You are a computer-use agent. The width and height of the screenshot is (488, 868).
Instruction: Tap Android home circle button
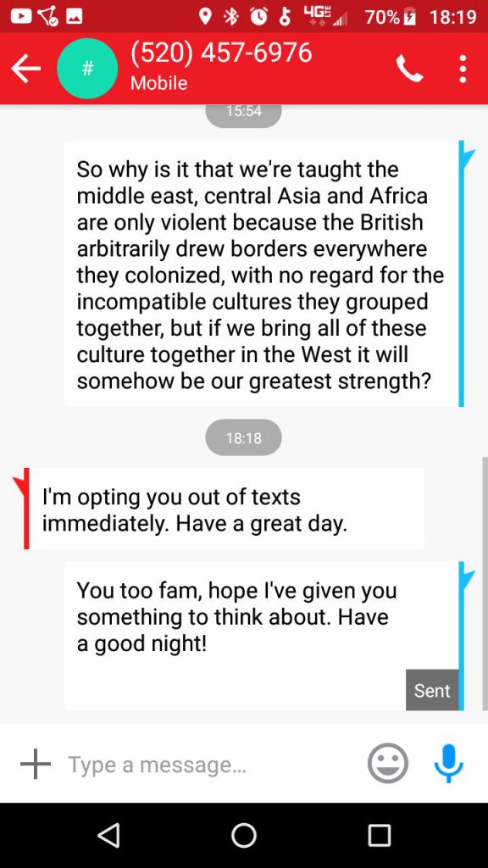pos(243,835)
